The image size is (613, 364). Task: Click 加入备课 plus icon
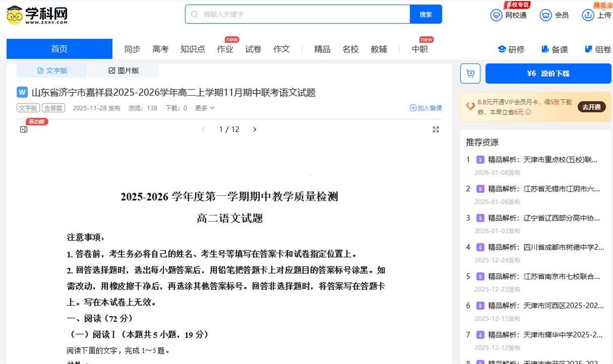(x=413, y=108)
